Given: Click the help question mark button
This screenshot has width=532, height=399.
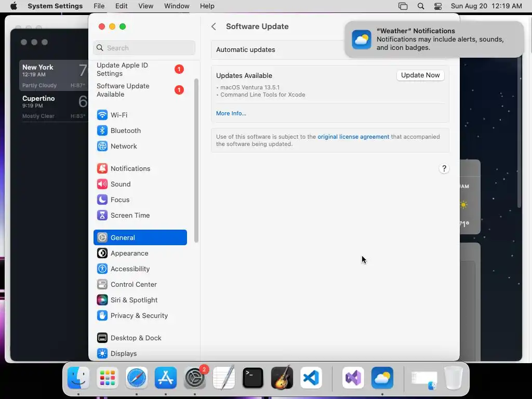Looking at the screenshot, I should (x=444, y=169).
